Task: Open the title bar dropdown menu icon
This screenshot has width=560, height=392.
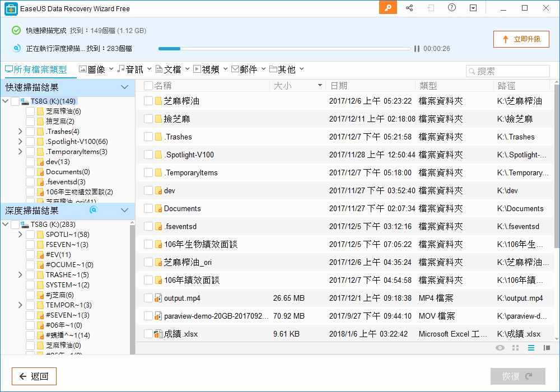Action: 473,8
